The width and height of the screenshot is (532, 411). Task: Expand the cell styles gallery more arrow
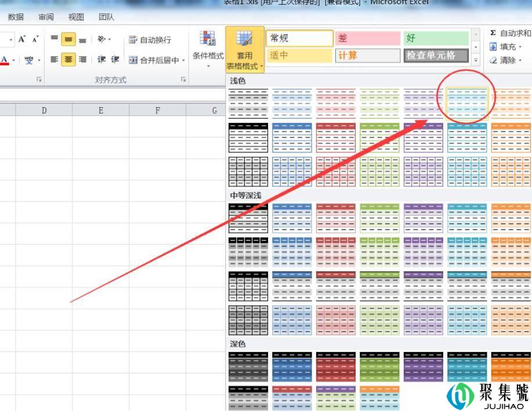(x=476, y=60)
